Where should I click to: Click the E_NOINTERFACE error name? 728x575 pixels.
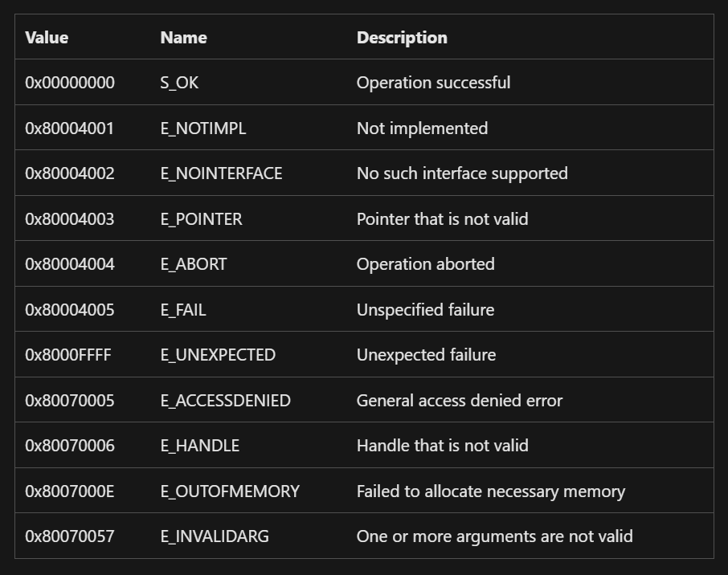221,173
